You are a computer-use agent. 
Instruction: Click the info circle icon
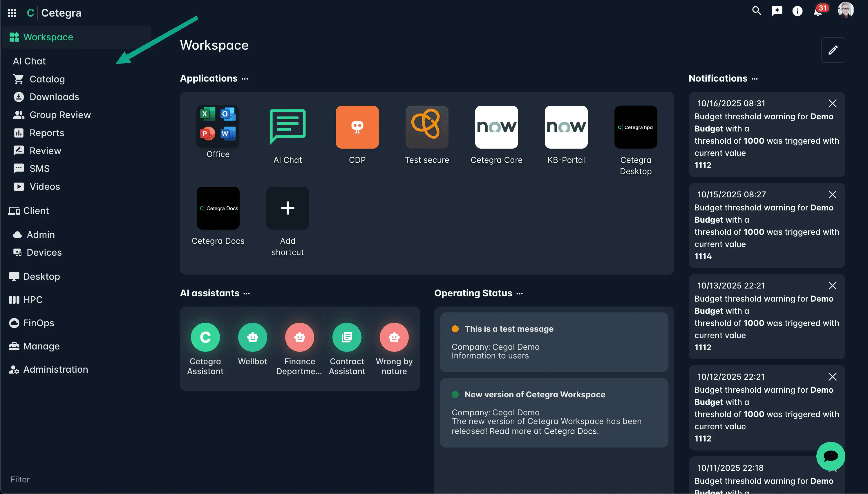pos(797,11)
